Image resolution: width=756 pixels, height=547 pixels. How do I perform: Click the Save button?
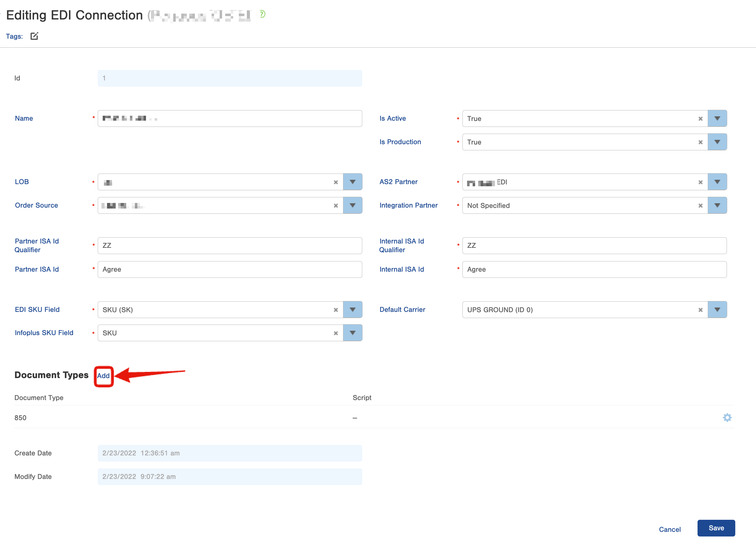point(716,528)
